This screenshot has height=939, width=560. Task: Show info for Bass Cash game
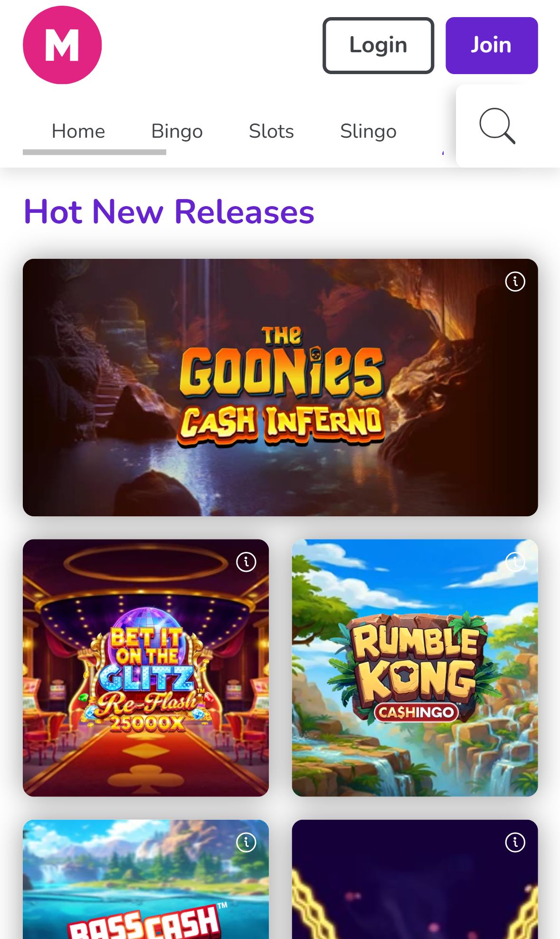pyautogui.click(x=246, y=842)
